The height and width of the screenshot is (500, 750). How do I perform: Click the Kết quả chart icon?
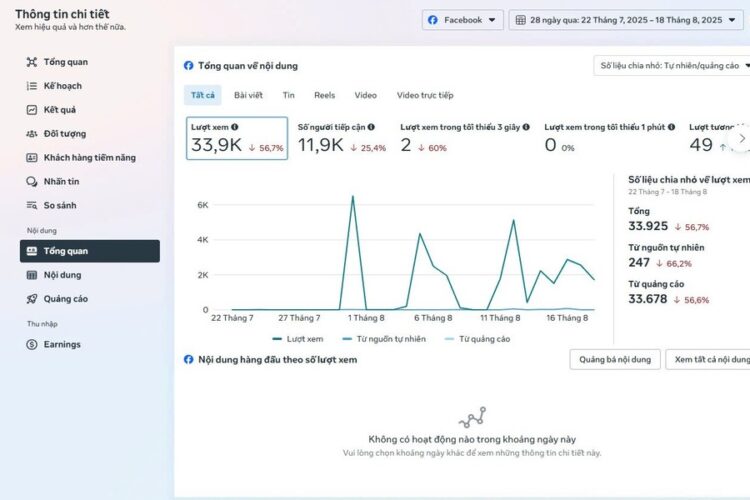tap(32, 110)
